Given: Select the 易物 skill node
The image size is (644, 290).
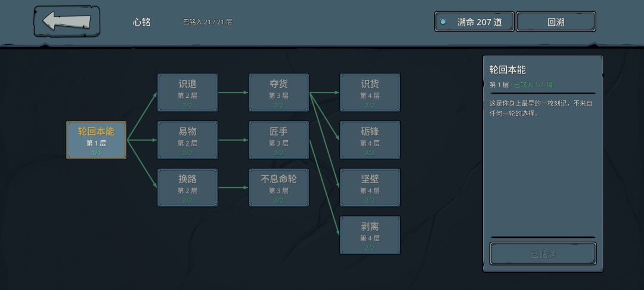Looking at the screenshot, I should (x=187, y=140).
